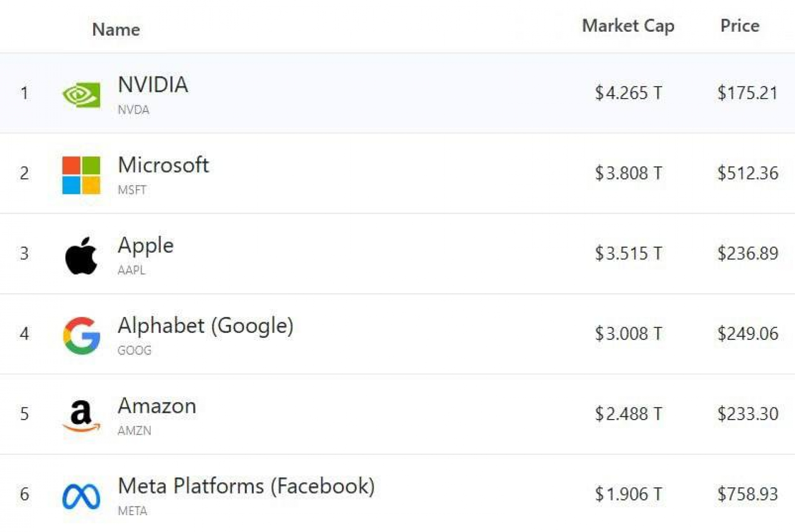Click the black Apple logo

click(81, 256)
